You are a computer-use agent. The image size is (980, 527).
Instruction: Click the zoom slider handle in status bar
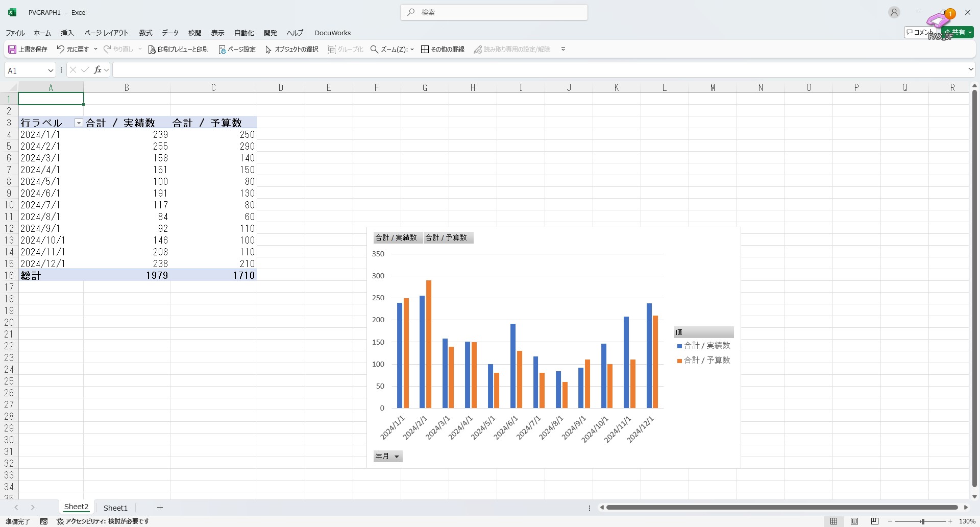click(922, 521)
